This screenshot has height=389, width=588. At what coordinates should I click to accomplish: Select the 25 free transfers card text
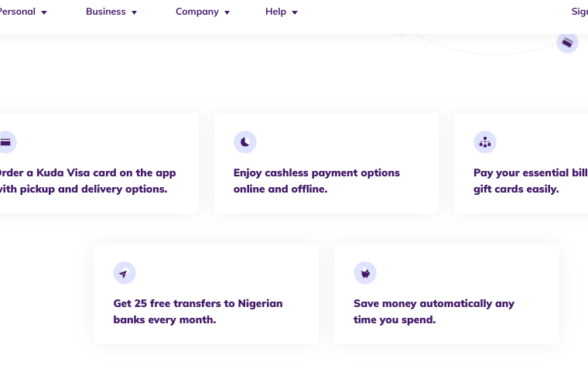[x=198, y=312]
